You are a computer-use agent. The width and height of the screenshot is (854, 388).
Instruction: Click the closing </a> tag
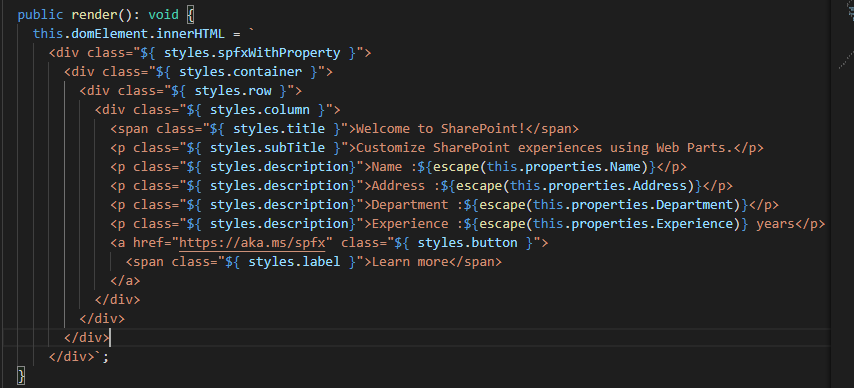125,281
